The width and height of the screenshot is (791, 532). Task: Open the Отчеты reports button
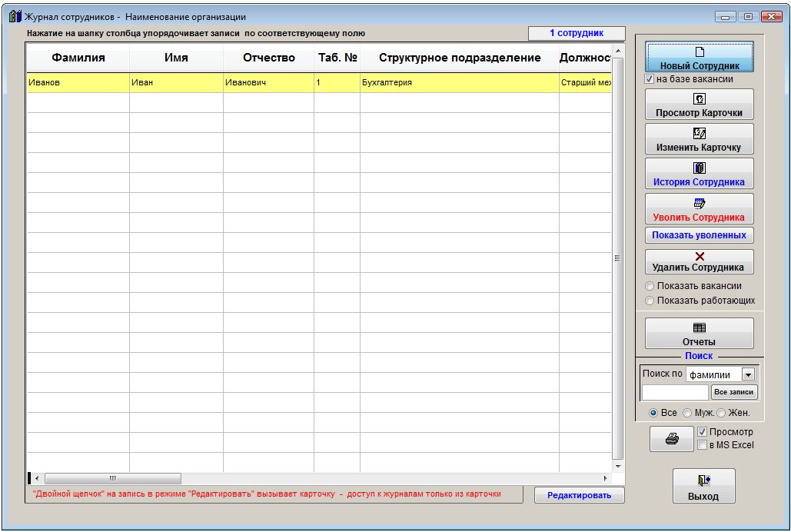click(699, 333)
